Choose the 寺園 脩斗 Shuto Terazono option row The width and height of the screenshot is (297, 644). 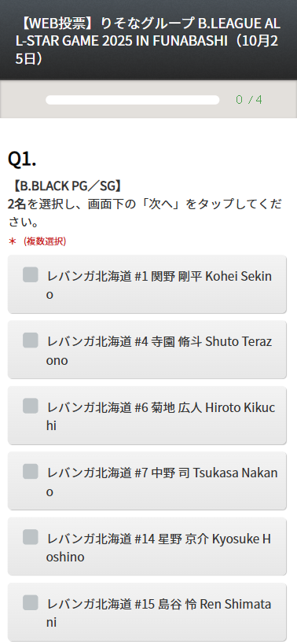point(147,349)
